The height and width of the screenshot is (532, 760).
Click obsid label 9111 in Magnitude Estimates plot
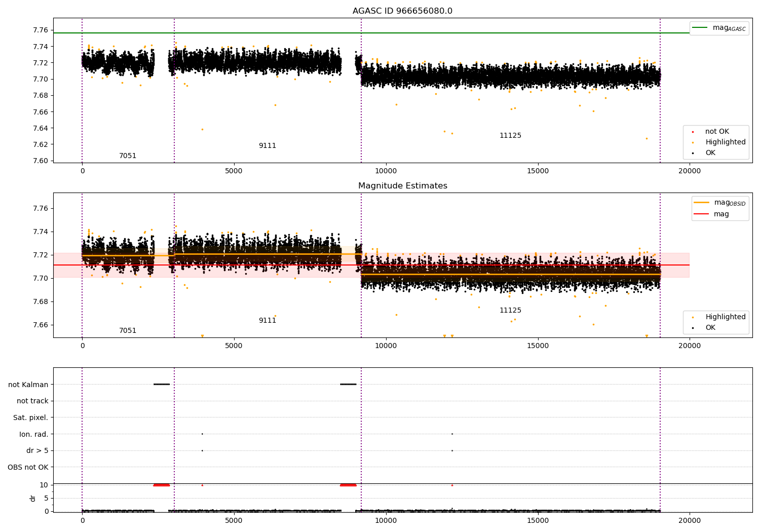pyautogui.click(x=268, y=321)
